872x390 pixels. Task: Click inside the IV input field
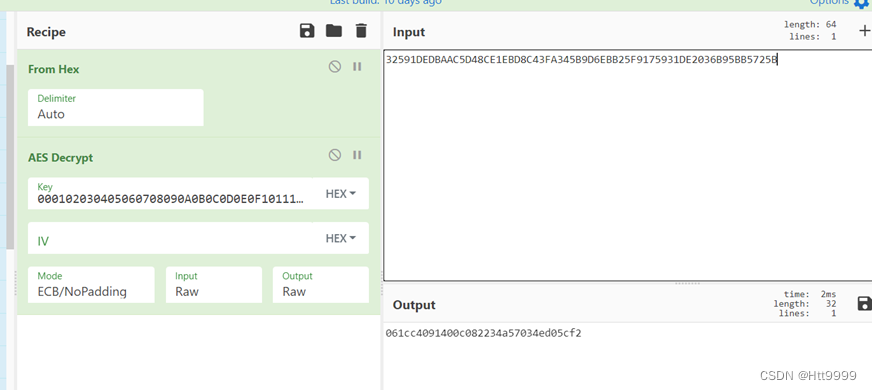[x=171, y=238]
